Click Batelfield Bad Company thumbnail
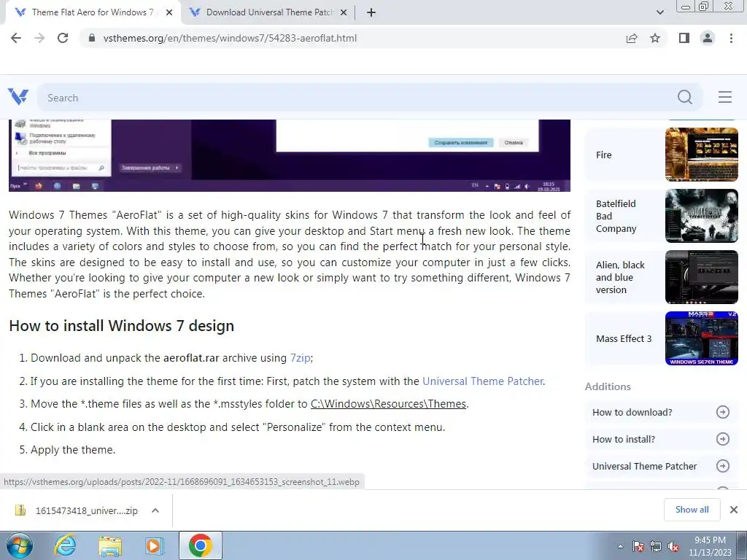This screenshot has height=560, width=747. tap(701, 216)
